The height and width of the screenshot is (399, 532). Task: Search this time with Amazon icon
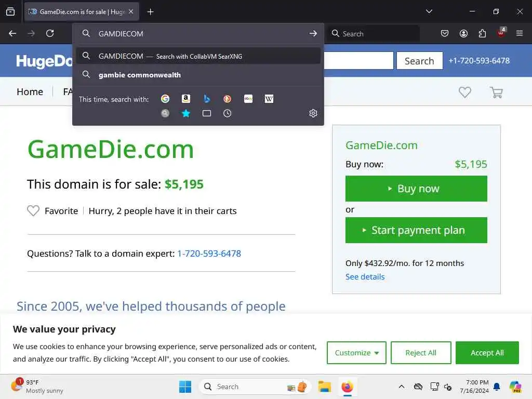tap(186, 99)
